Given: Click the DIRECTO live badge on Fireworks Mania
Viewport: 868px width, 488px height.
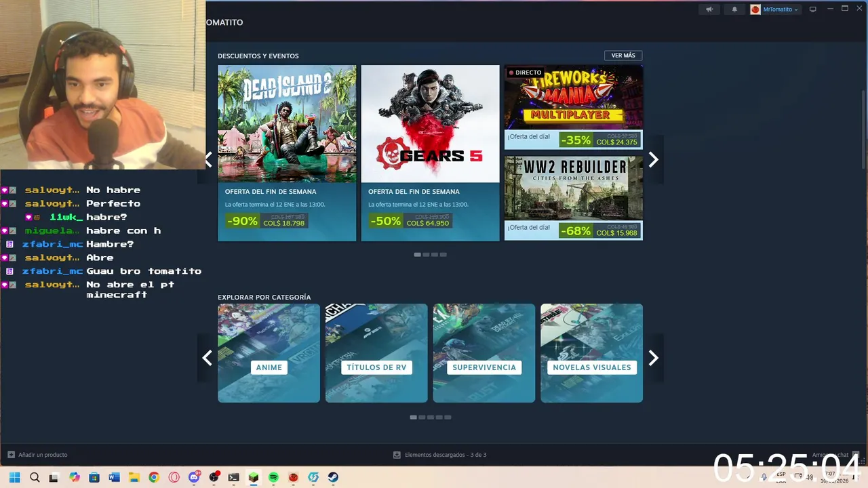Looking at the screenshot, I should tap(525, 73).
